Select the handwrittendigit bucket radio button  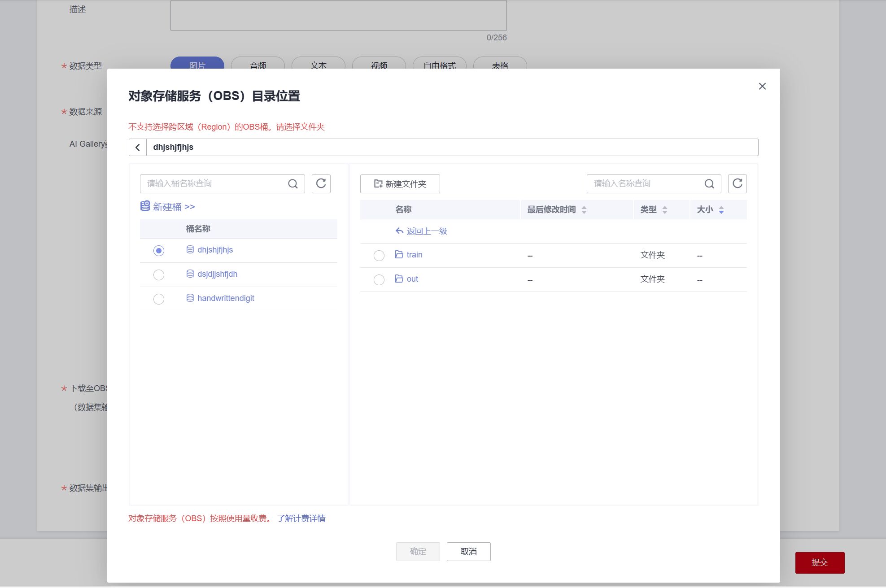coord(159,299)
